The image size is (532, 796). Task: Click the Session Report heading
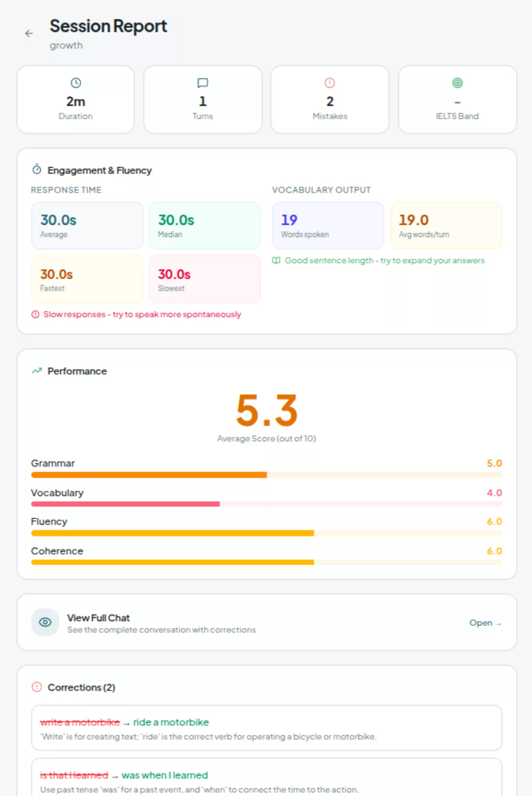tap(108, 26)
